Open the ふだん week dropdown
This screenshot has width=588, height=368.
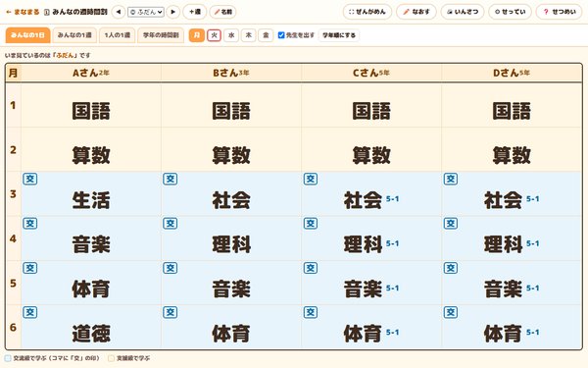[145, 12]
